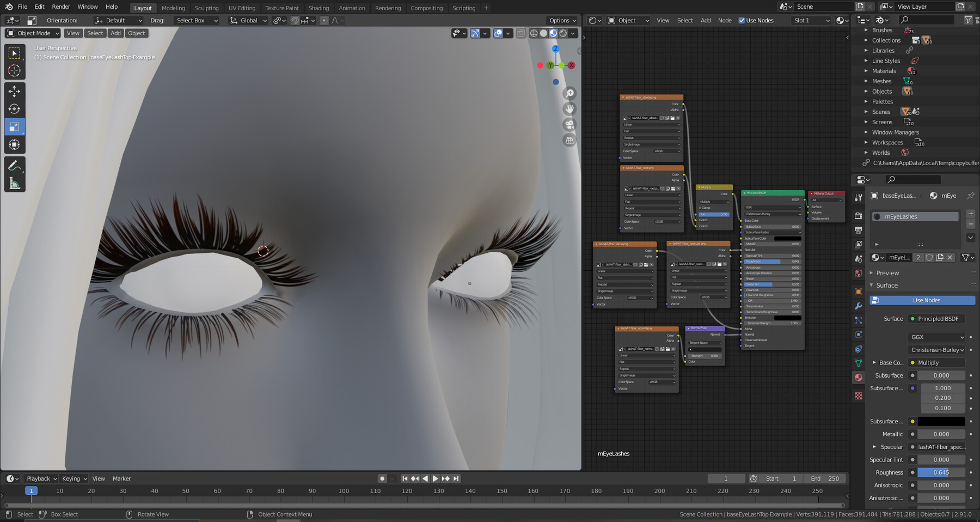Select the Cursor tool in the viewport toolbar

point(15,71)
